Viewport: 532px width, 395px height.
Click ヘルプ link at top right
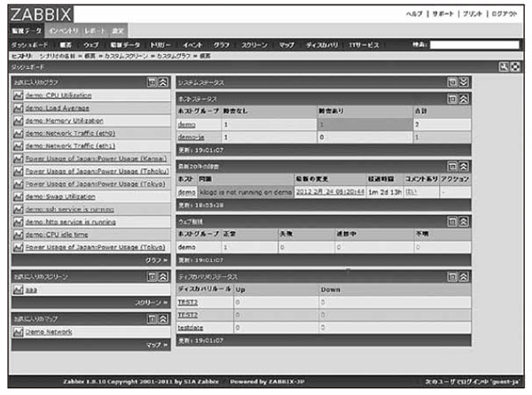[414, 14]
